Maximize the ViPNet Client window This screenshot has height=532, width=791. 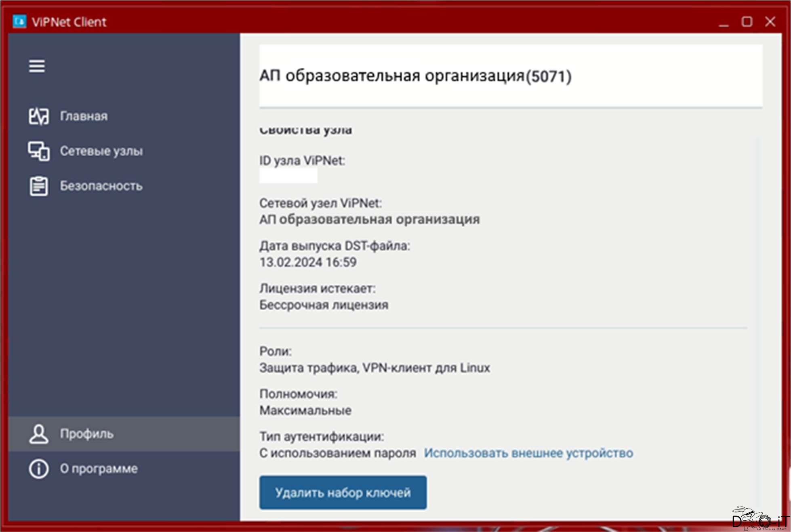(x=747, y=21)
